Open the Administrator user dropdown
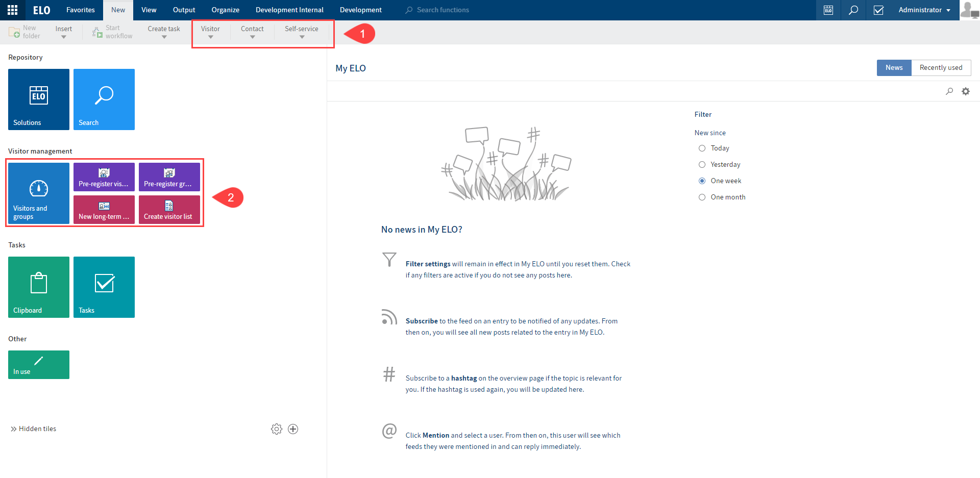980x478 pixels. 924,10
